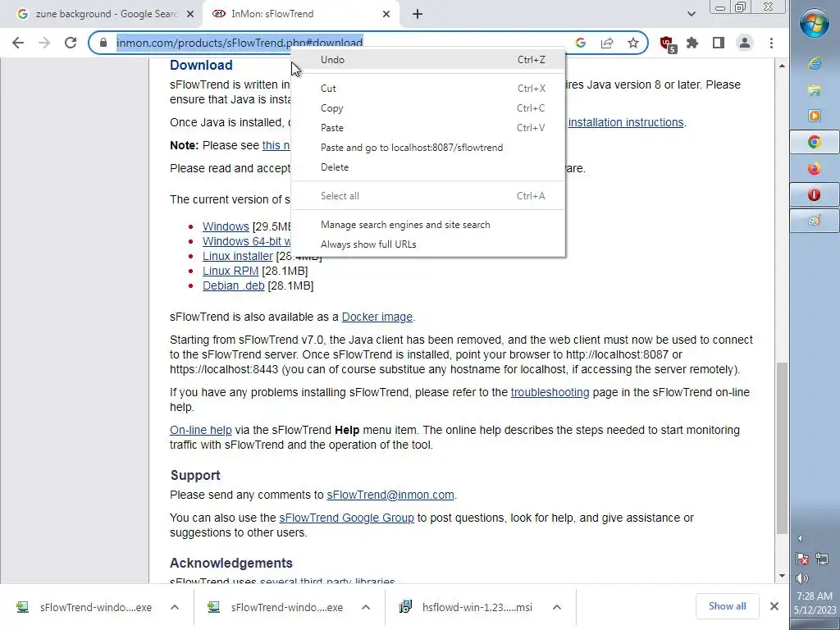Click the forward navigation arrow
The width and height of the screenshot is (840, 630).
click(44, 43)
